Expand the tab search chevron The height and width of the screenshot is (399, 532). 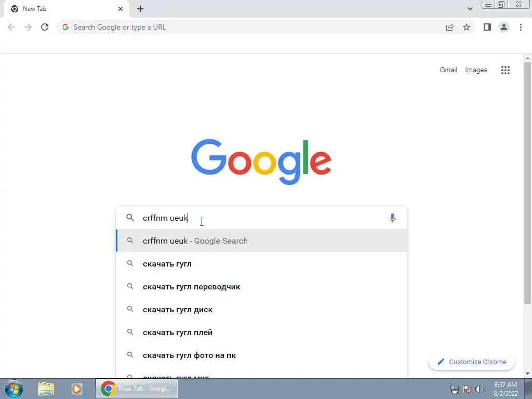470,9
